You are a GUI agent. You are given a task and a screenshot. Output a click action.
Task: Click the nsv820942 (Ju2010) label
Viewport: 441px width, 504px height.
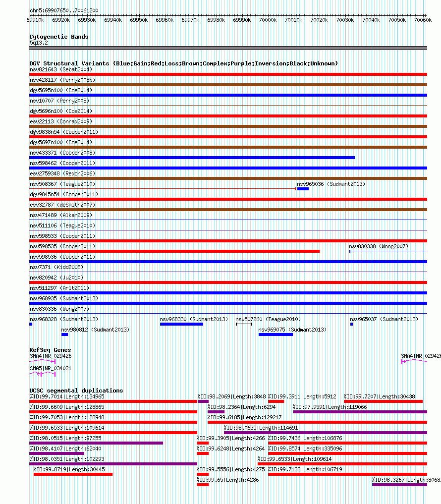(56, 278)
